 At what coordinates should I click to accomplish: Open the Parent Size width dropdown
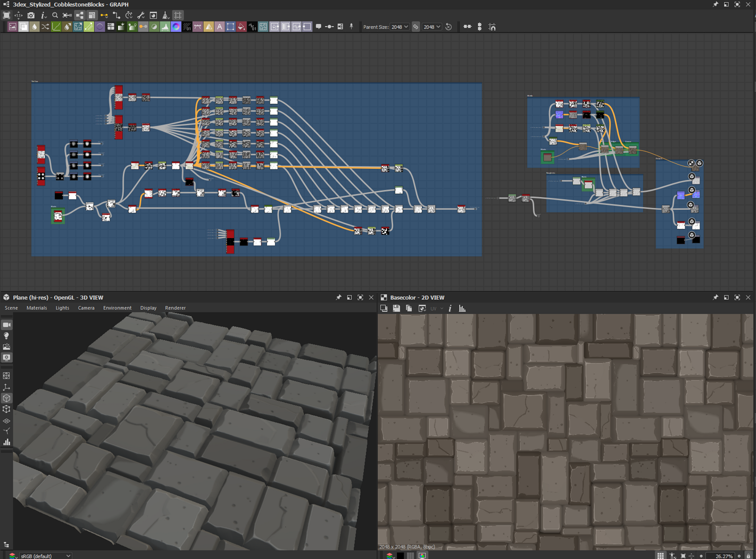click(x=400, y=27)
